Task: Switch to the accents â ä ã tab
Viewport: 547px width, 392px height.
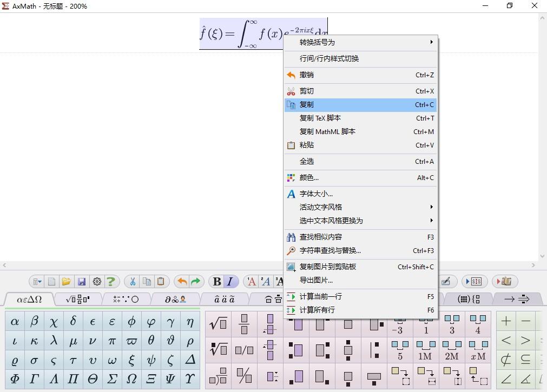Action: (x=225, y=299)
